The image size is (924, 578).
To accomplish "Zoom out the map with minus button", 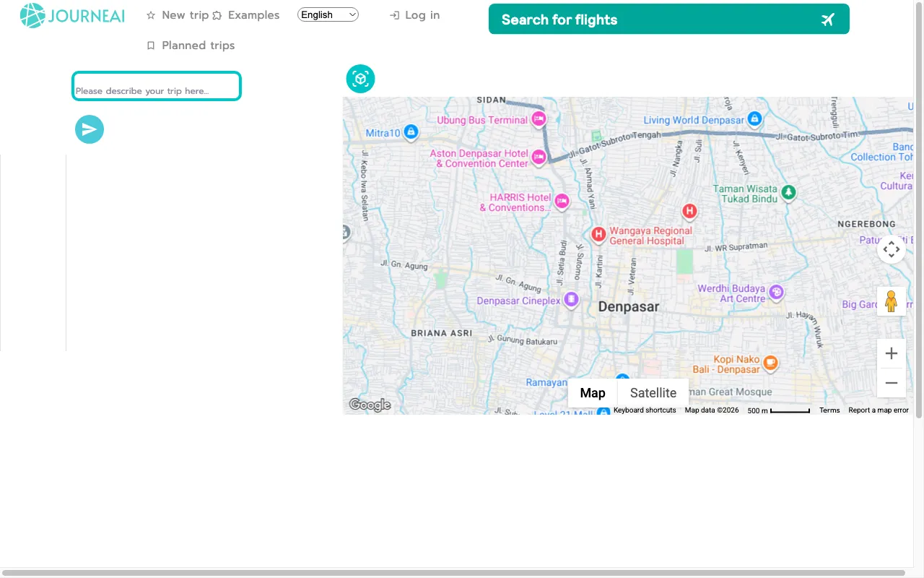I will pyautogui.click(x=892, y=383).
